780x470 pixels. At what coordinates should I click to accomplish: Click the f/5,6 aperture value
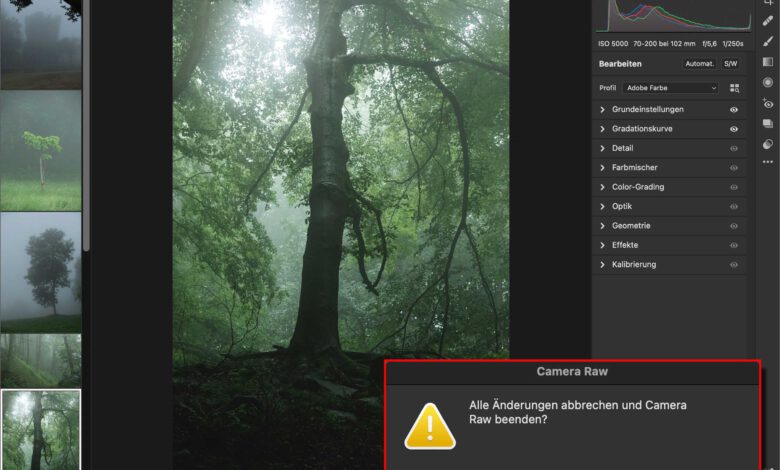(709, 44)
